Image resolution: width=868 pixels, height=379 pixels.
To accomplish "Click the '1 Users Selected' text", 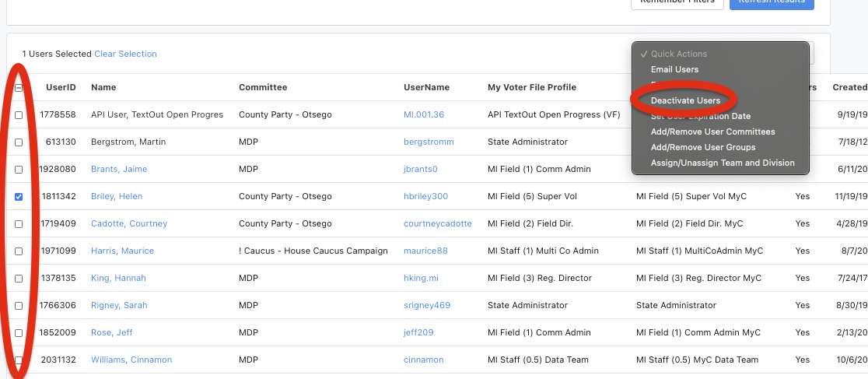I will click(57, 54).
